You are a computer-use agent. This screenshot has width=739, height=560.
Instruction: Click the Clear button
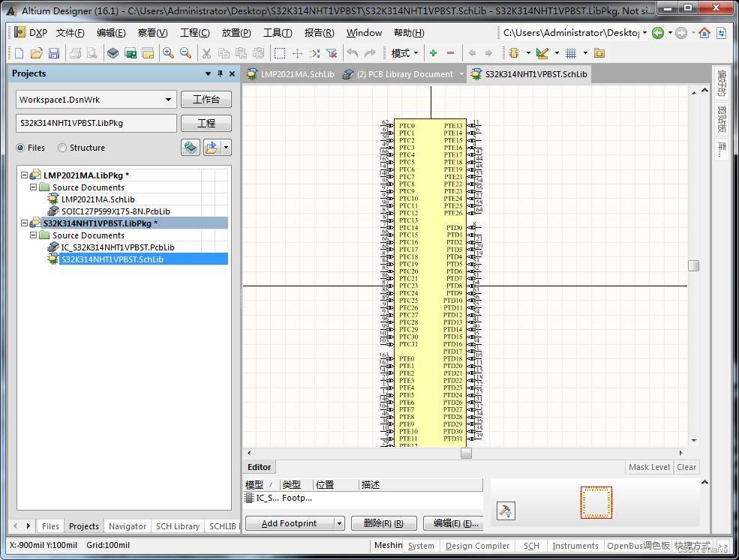(x=686, y=467)
